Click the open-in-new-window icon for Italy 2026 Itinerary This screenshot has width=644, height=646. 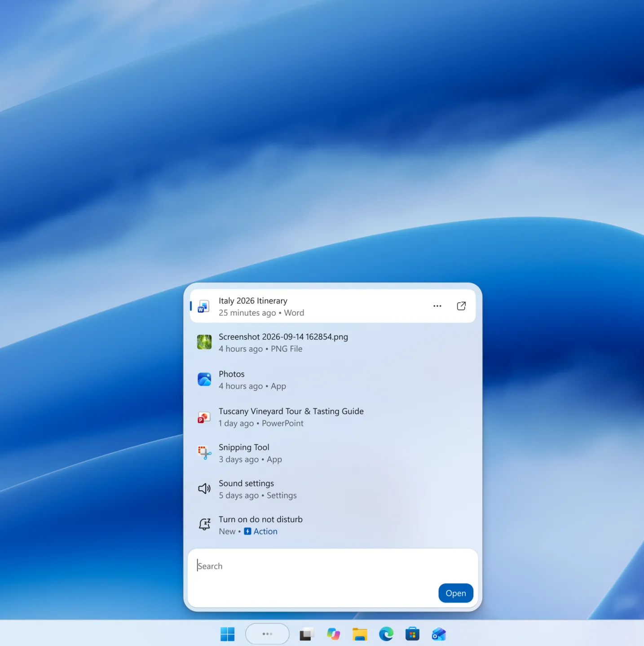[461, 306]
